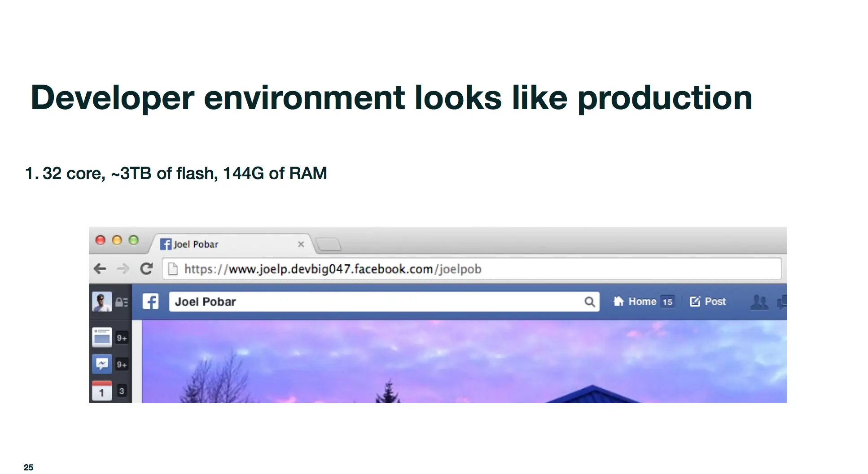Screen dimensions: 868x474
Task: Click the slide title text
Action: point(391,98)
